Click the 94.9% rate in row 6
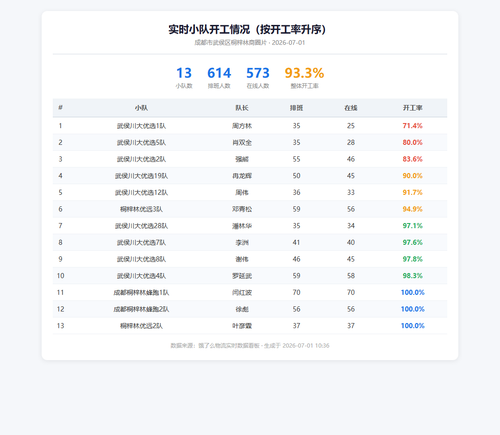This screenshot has width=500, height=435. click(413, 209)
